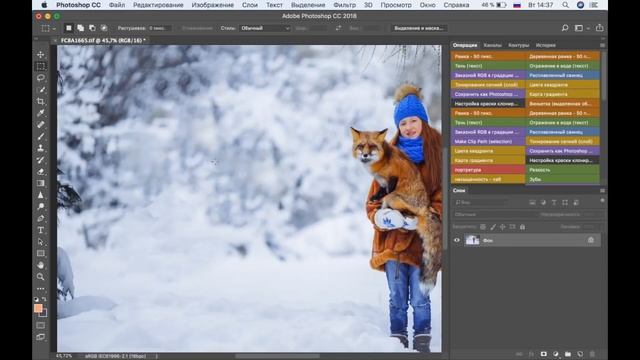Select the Zoom magnifier tool
The image size is (640, 360).
click(x=40, y=277)
